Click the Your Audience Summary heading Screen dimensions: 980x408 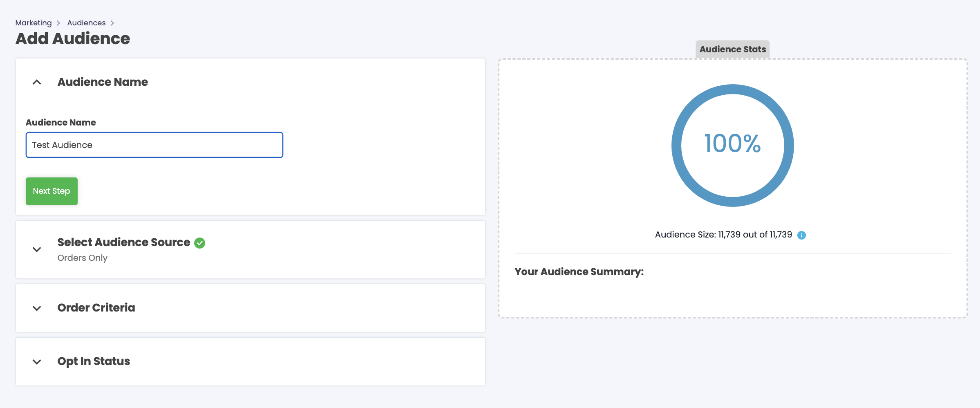(x=579, y=271)
